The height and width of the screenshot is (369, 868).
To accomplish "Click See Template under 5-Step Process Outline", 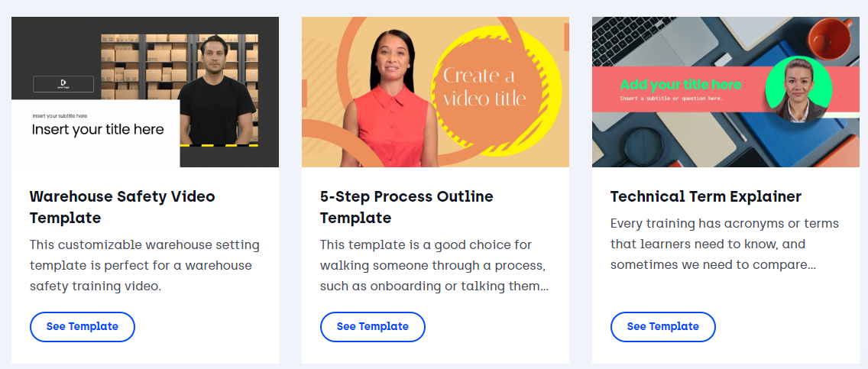I will (373, 326).
